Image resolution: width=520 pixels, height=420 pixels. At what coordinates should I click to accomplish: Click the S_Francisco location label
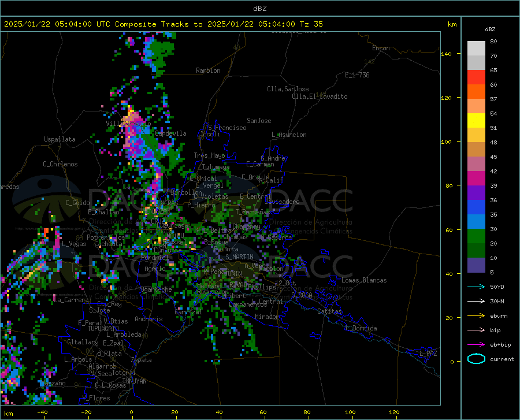[227, 128]
